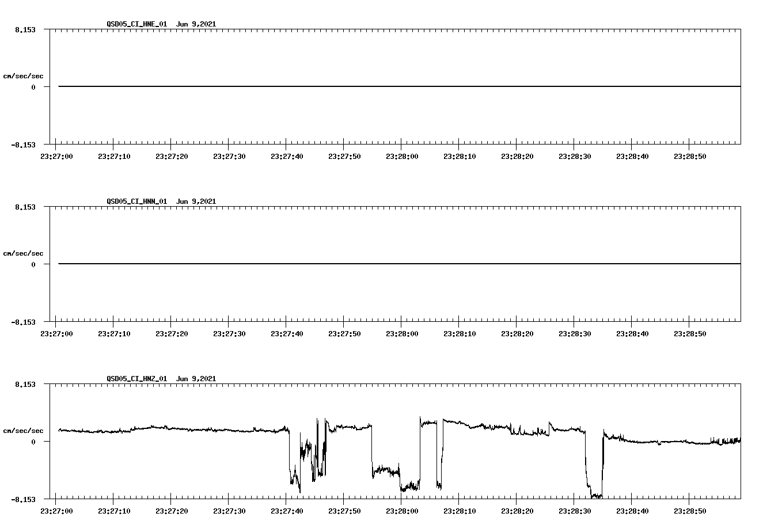Click the 23:28:30 time label under the HNZ plot
The image size is (782, 532).
coord(575,511)
